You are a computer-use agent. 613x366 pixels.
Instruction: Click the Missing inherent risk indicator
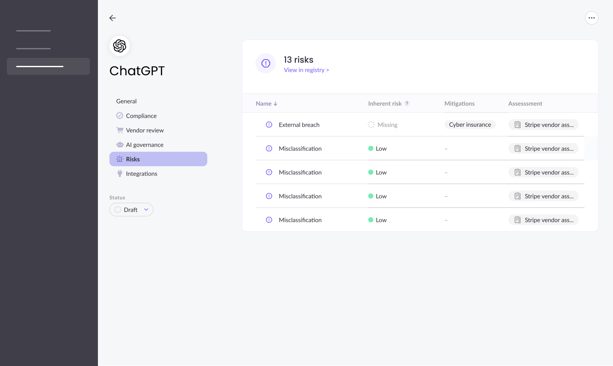383,125
